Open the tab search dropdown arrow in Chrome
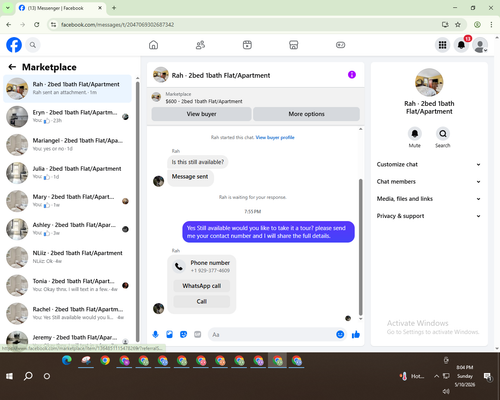This screenshot has height=400, width=500. tap(8, 8)
